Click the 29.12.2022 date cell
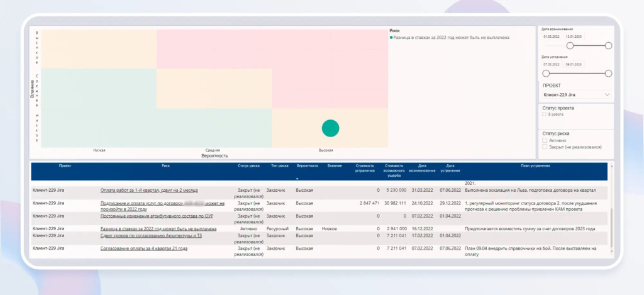This screenshot has width=644, height=295. [x=450, y=203]
